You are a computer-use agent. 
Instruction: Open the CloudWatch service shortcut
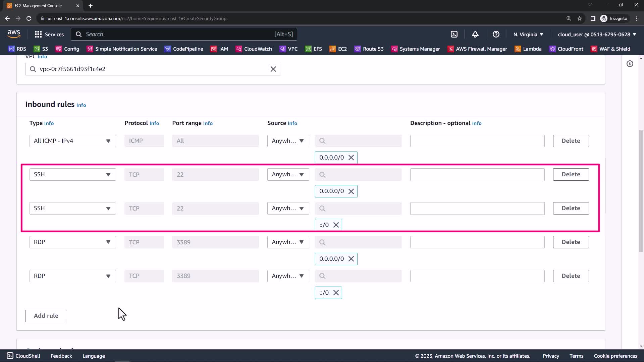[x=254, y=49]
